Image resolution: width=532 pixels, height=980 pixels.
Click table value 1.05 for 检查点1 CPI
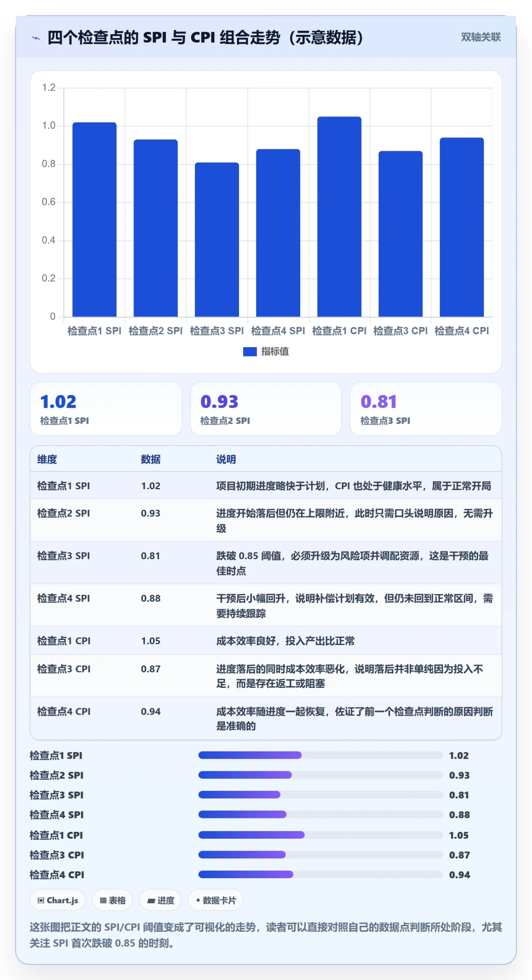tap(151, 640)
